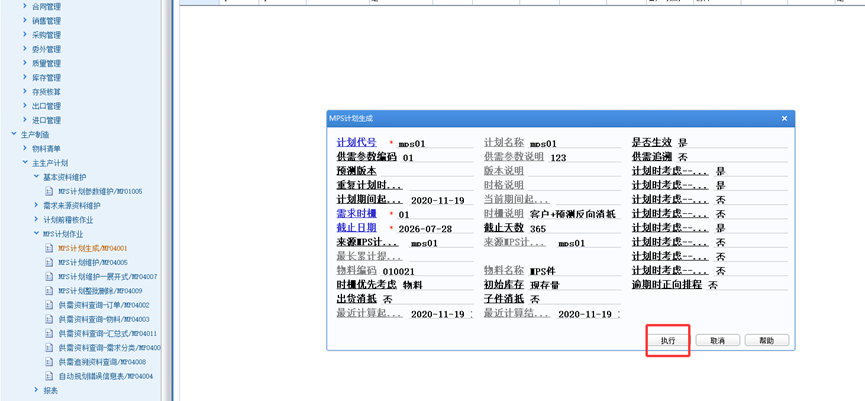Close the MPS计划生成 dialog
865x401 pixels.
784,118
